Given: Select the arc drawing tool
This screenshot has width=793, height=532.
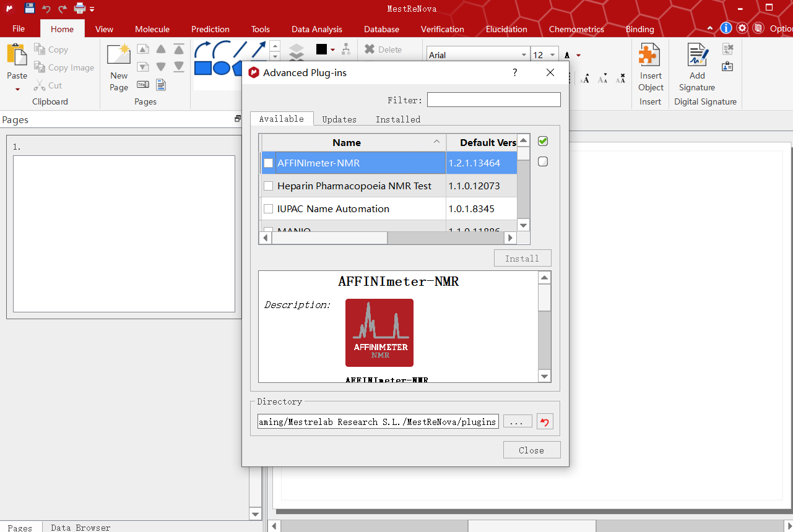Looking at the screenshot, I should (221, 49).
